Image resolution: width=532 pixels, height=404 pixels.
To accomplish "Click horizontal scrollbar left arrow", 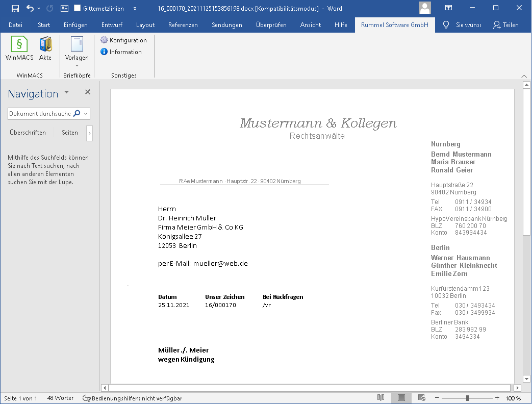I will [x=105, y=388].
